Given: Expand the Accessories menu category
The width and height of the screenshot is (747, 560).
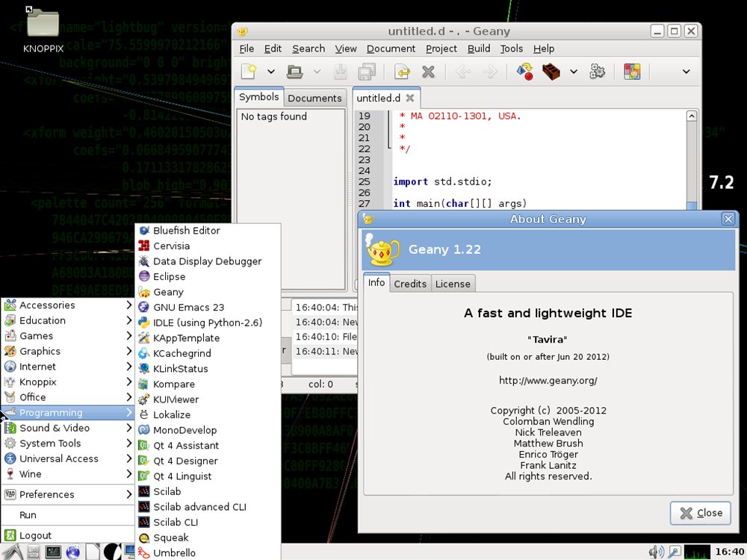Looking at the screenshot, I should [x=68, y=305].
